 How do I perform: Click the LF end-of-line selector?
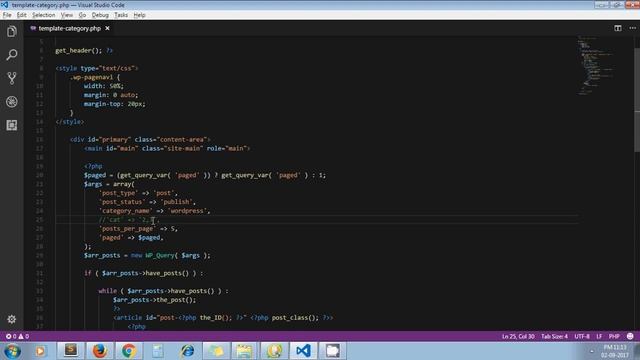tap(599, 336)
